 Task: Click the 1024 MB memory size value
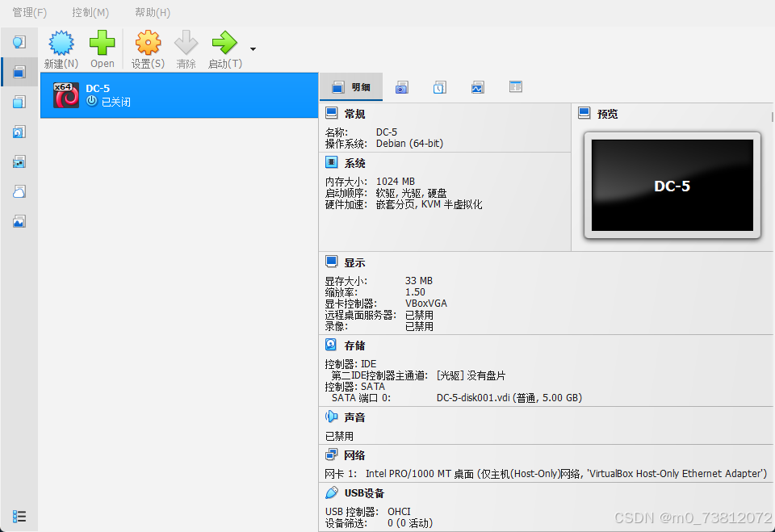click(396, 182)
